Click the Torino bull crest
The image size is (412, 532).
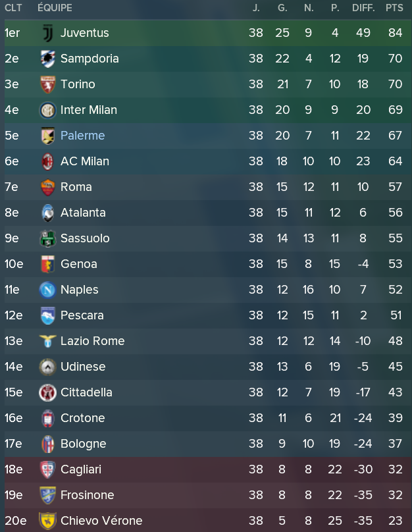[x=48, y=84]
